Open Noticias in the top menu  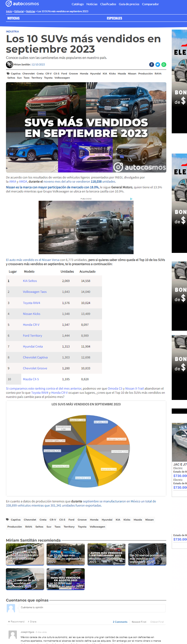(x=92, y=4)
